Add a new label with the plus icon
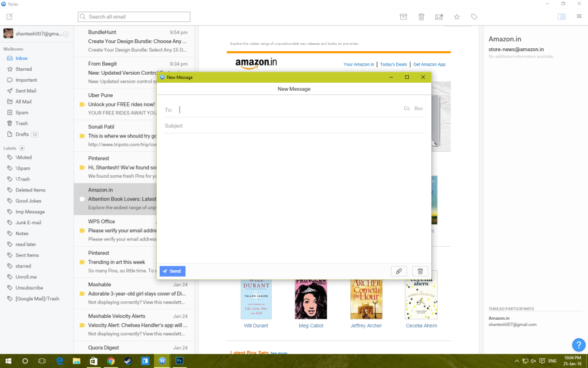This screenshot has width=588, height=368. click(x=22, y=148)
